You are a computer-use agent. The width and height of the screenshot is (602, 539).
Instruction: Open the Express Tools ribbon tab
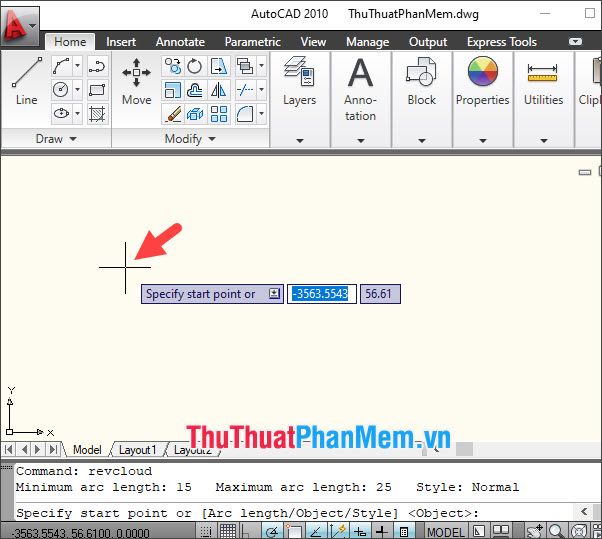(x=502, y=41)
